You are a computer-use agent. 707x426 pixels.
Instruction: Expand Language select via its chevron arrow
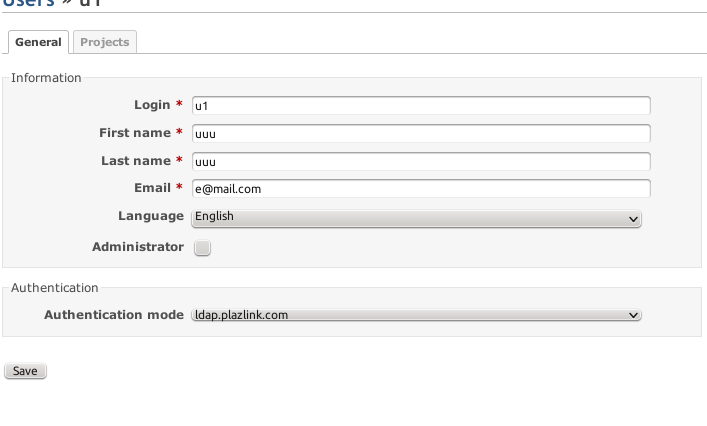633,219
